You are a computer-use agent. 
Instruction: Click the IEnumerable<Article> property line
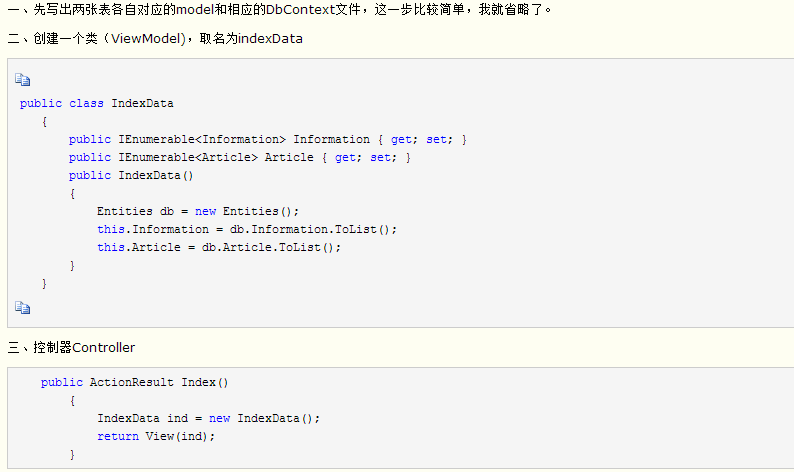(x=240, y=158)
